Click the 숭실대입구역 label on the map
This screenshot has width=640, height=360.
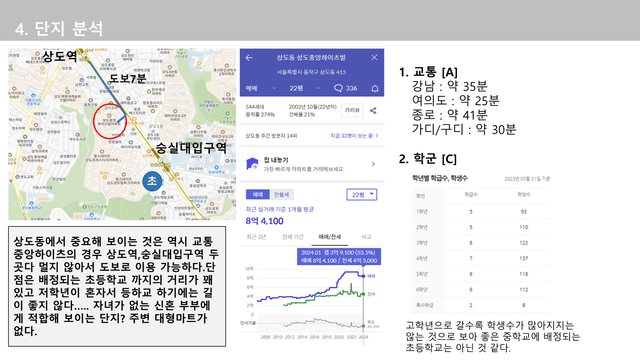[x=191, y=147]
